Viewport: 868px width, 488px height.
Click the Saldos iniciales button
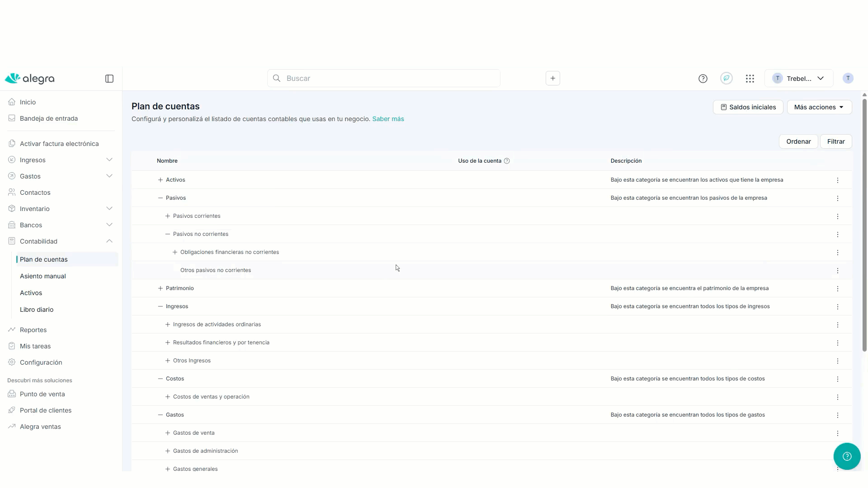748,107
